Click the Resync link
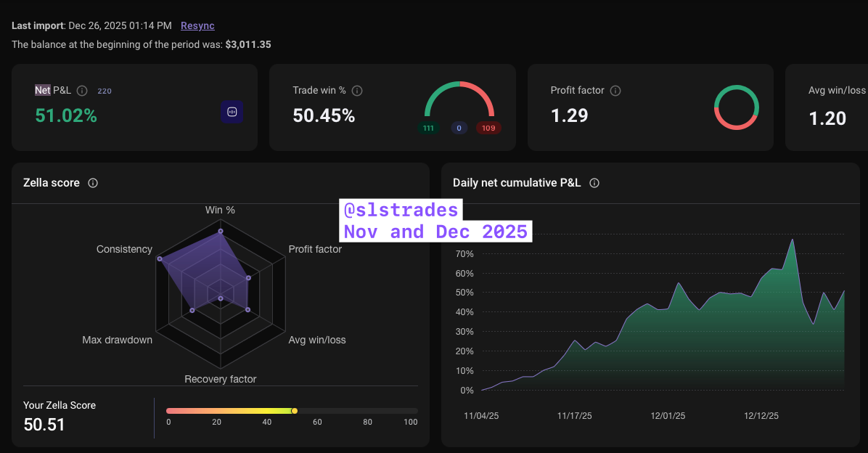The width and height of the screenshot is (868, 453). (197, 25)
